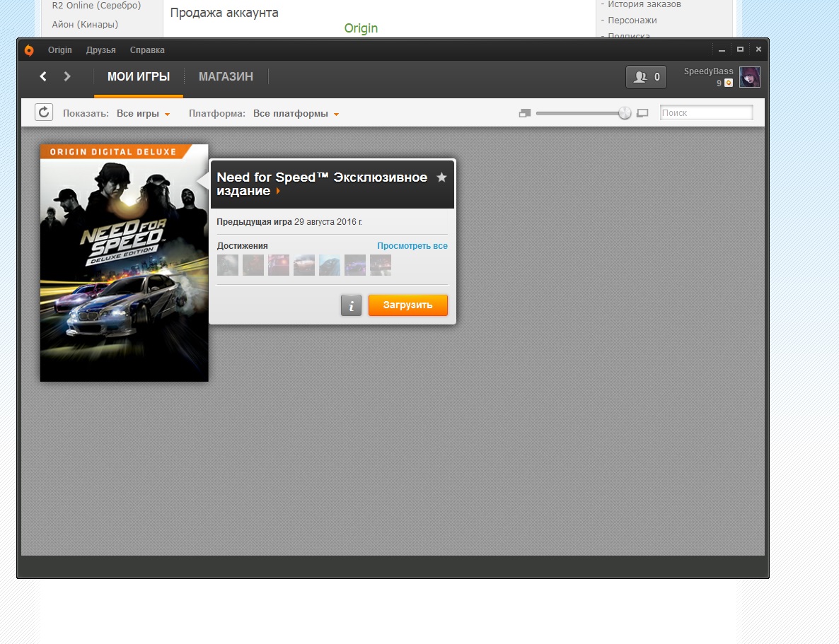Viewport: 839px width, 644px height.
Task: Click Айон (Кинары) in browser sidebar
Action: 85,24
